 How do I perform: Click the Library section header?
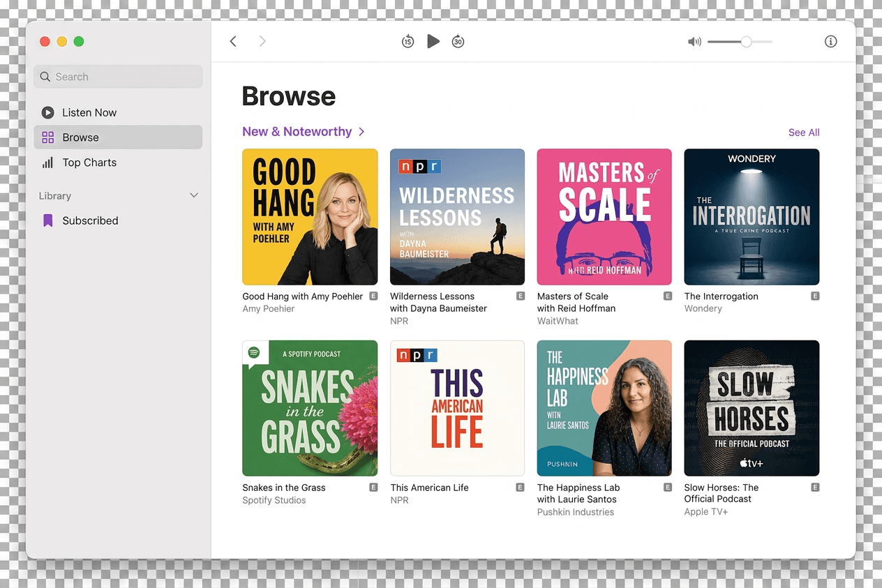click(55, 196)
